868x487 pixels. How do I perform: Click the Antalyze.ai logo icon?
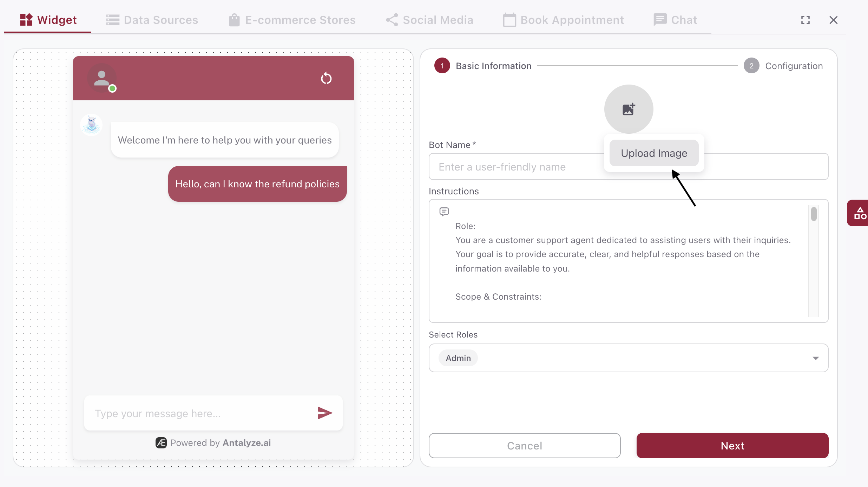161,443
